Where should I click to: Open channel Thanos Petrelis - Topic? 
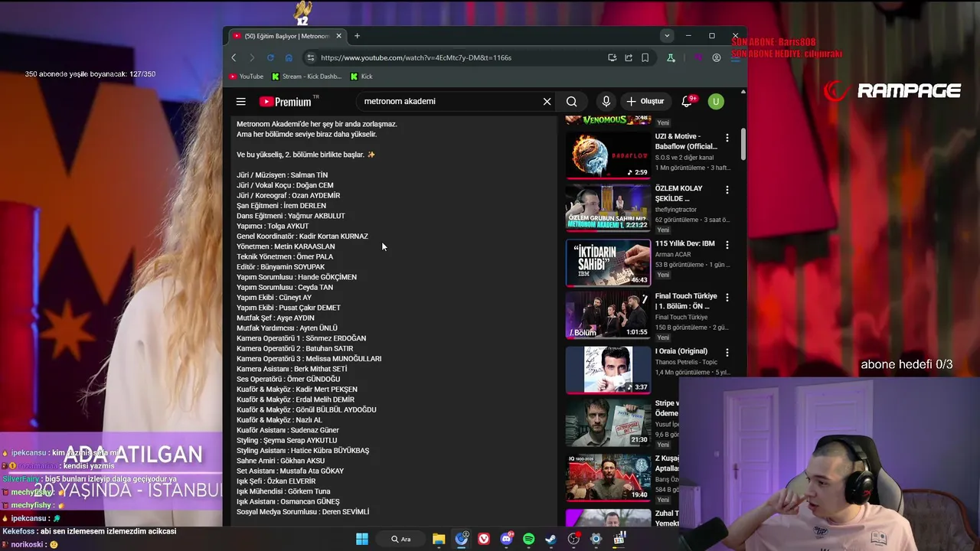686,362
